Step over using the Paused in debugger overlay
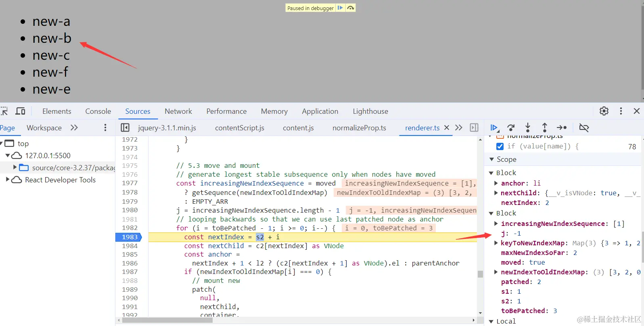 click(x=351, y=8)
